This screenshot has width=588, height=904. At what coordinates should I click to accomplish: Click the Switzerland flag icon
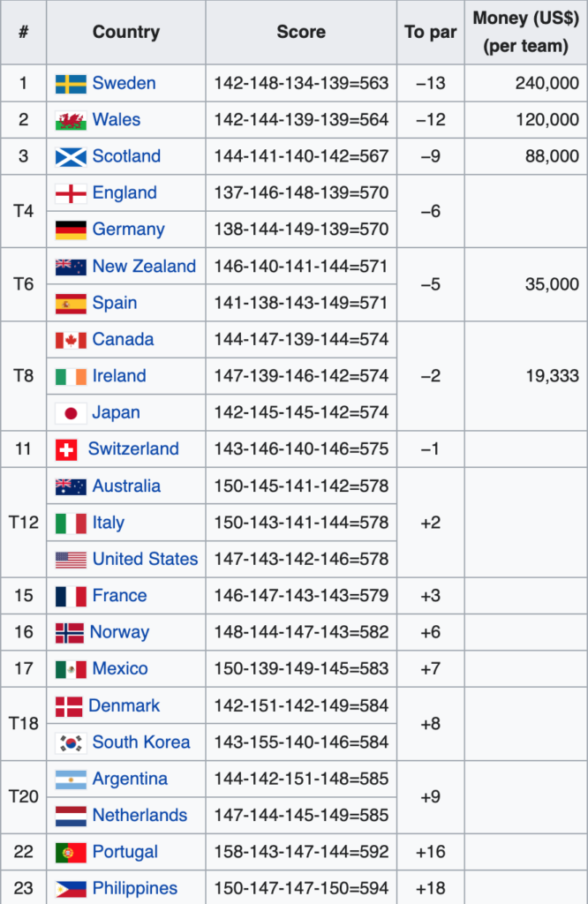(x=66, y=449)
